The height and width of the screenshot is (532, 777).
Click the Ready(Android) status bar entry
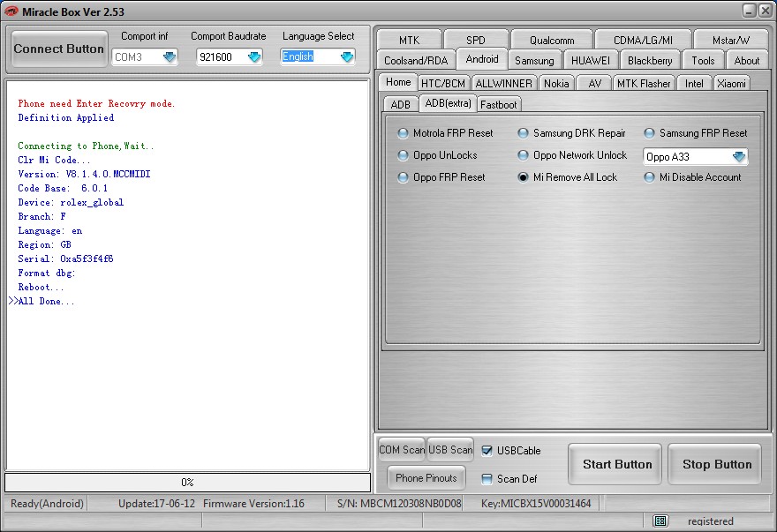47,503
